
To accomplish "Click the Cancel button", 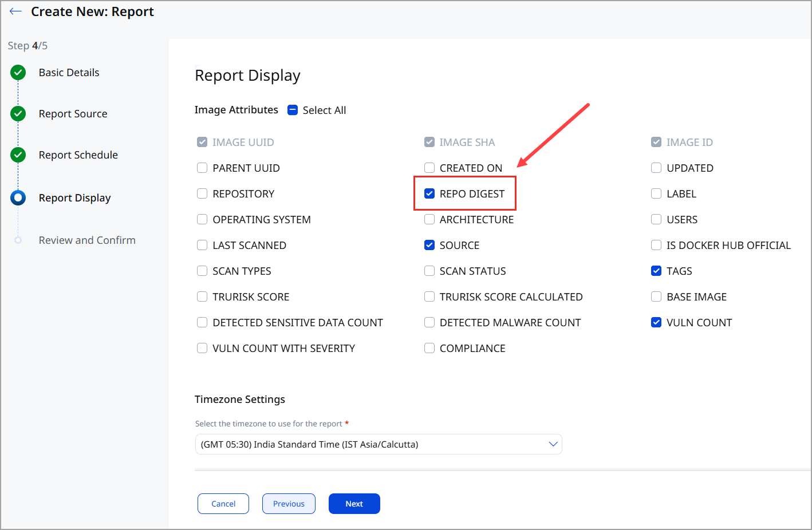I will pyautogui.click(x=223, y=504).
